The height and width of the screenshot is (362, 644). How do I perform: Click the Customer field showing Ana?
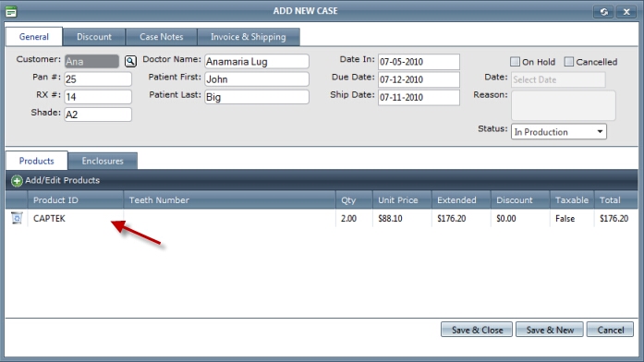tap(91, 62)
